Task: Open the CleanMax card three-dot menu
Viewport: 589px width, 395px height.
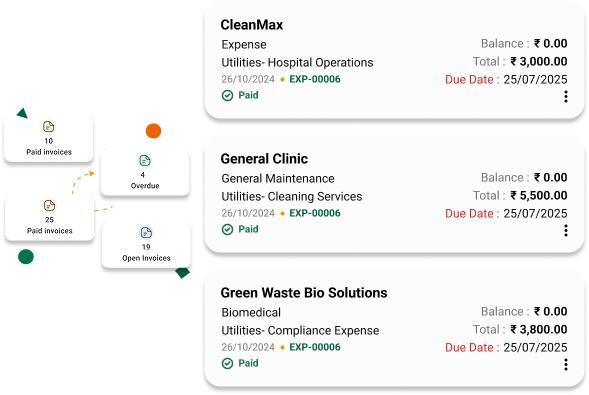Action: pos(566,96)
